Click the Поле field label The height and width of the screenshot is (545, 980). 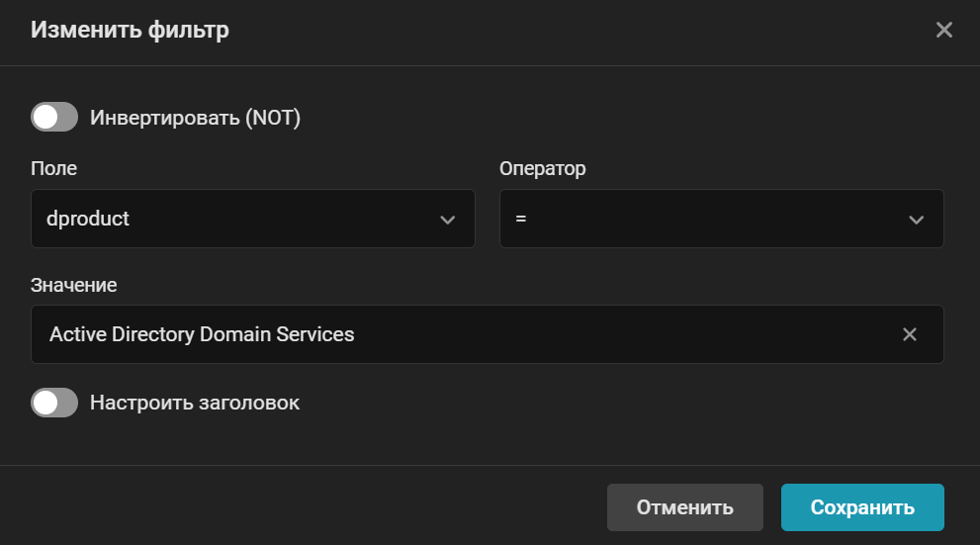pyautogui.click(x=53, y=168)
